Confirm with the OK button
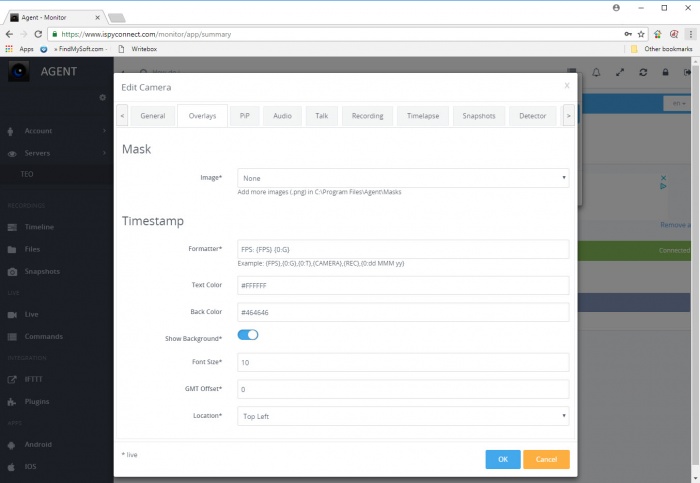 pos(503,459)
